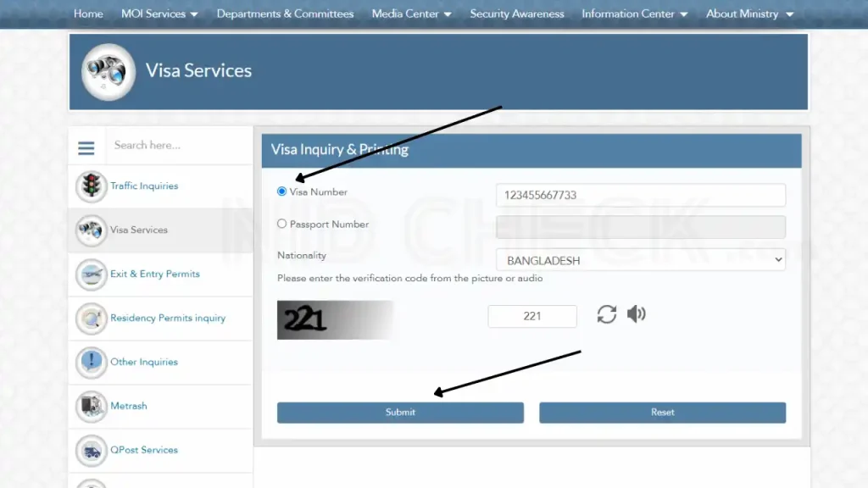Refresh the captcha verification code
This screenshot has height=488, width=868.
coord(607,315)
